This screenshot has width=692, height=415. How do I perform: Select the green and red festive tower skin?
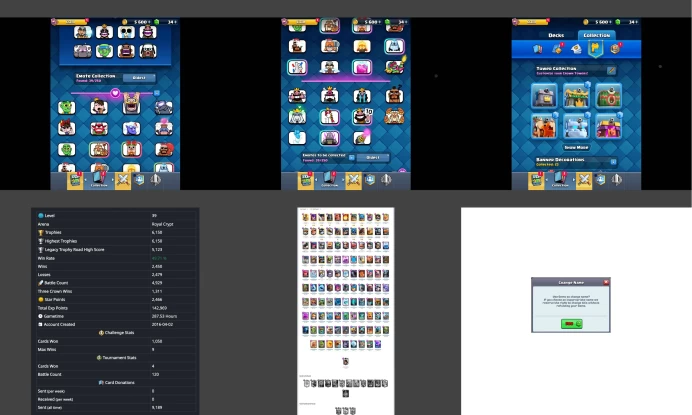[x=608, y=95]
